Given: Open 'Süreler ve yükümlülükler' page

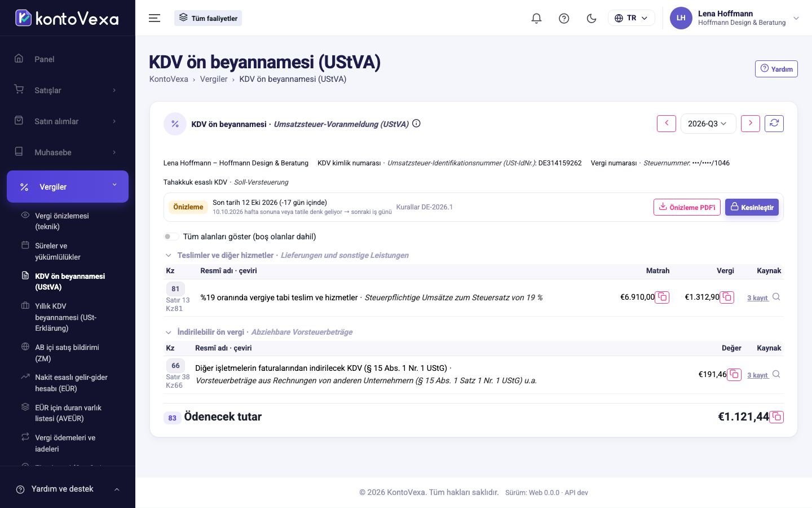Looking at the screenshot, I should (68, 251).
